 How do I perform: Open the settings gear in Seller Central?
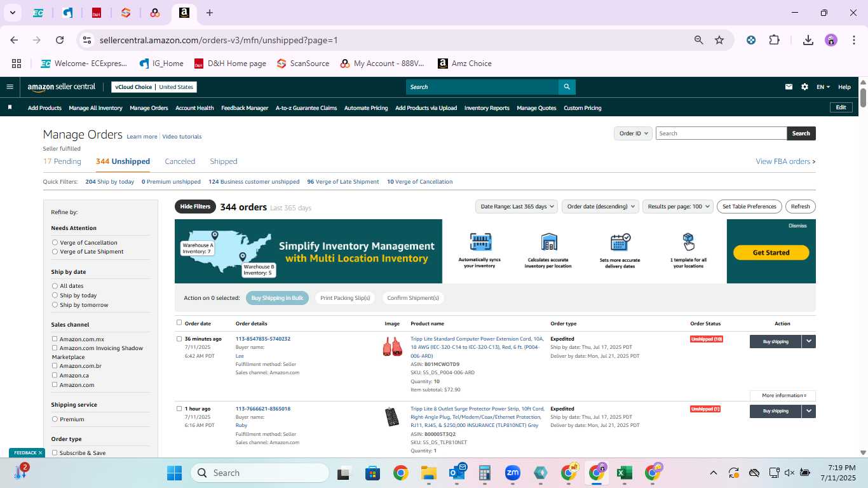[804, 87]
